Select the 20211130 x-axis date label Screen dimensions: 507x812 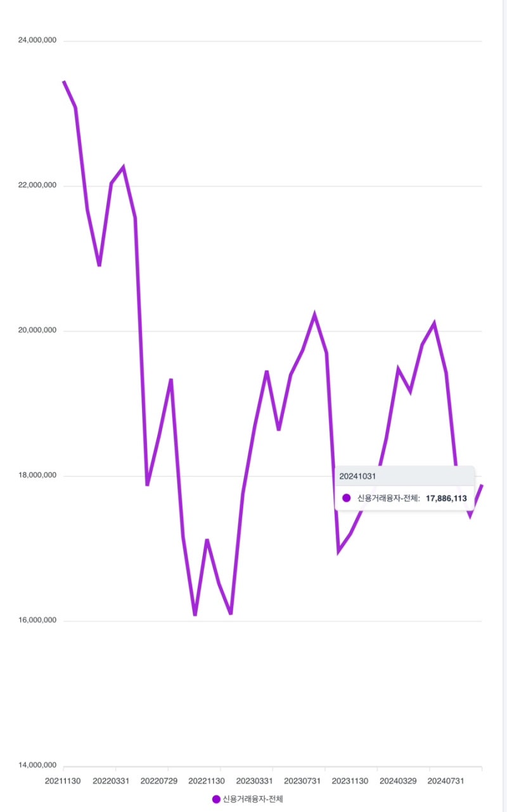click(63, 782)
